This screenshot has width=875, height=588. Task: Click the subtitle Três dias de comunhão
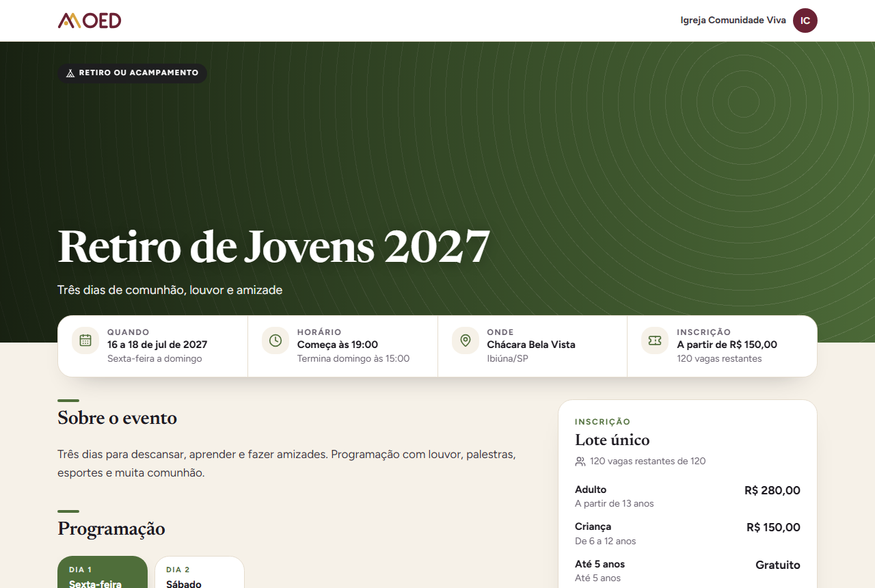pos(170,290)
